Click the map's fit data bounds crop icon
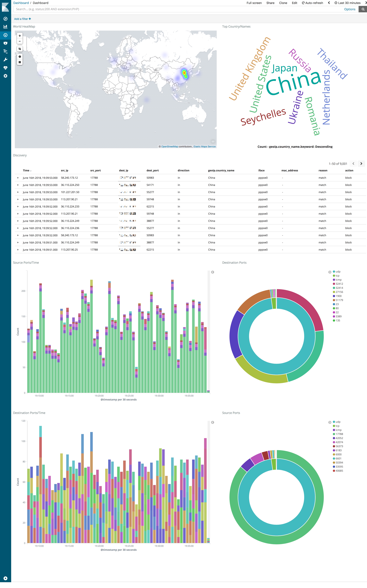Viewport: 367px width, 588px height. [x=20, y=49]
